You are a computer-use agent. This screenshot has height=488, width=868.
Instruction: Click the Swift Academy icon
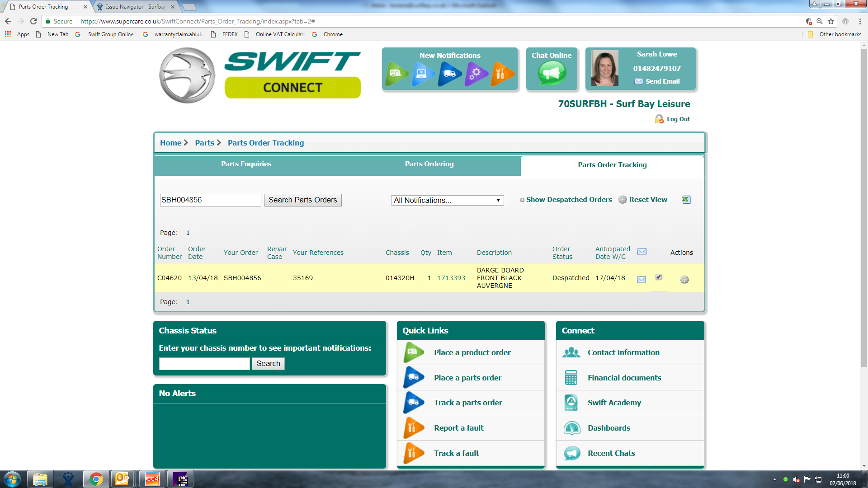[571, 403]
